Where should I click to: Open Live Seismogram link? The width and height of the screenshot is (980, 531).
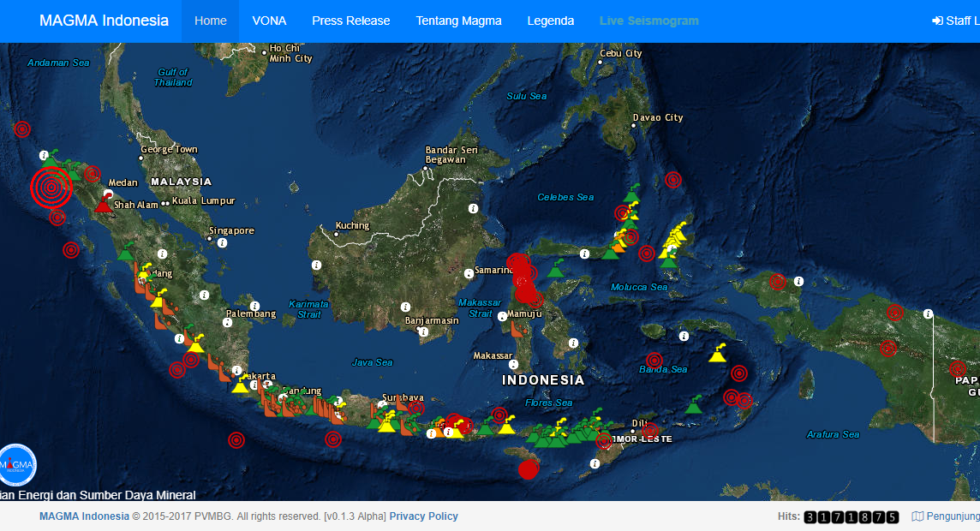coord(648,21)
